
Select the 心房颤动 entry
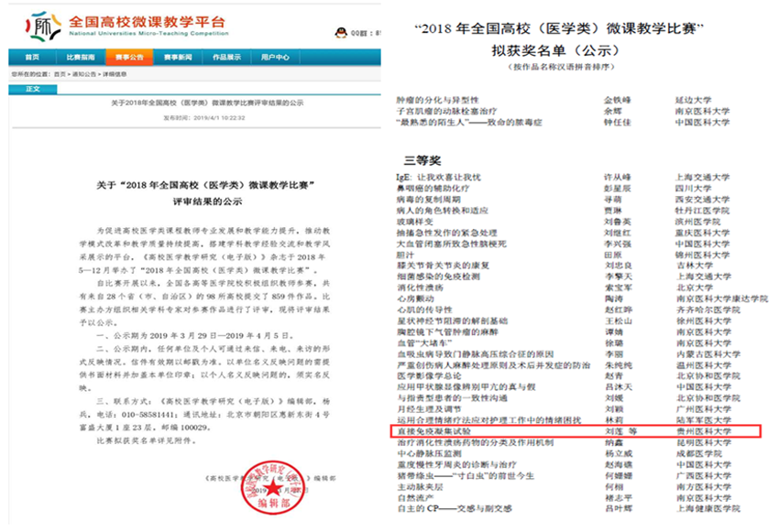(415, 299)
